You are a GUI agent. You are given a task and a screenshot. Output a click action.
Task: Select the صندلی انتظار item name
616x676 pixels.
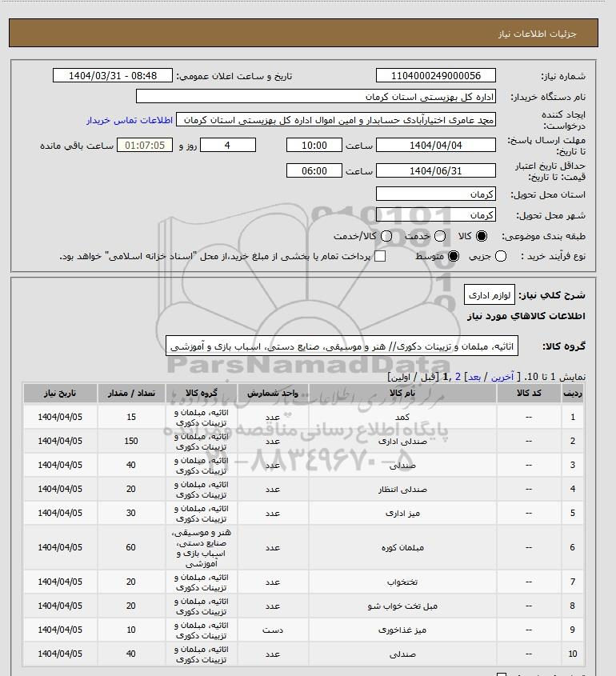pyautogui.click(x=402, y=490)
